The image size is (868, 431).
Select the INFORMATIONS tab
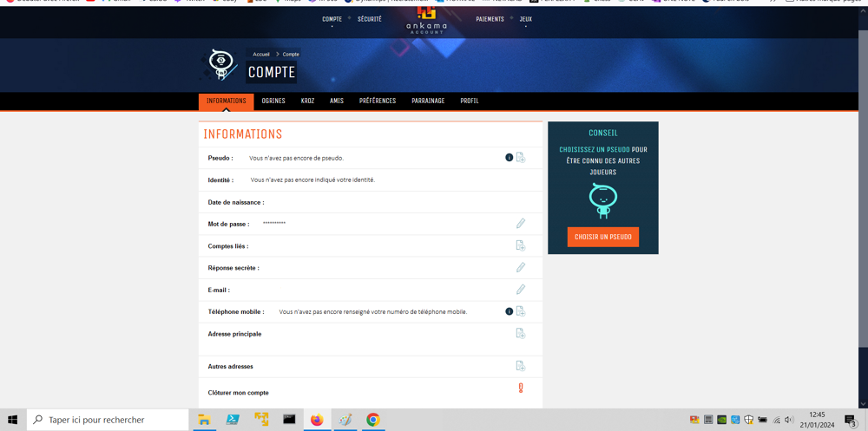click(226, 101)
